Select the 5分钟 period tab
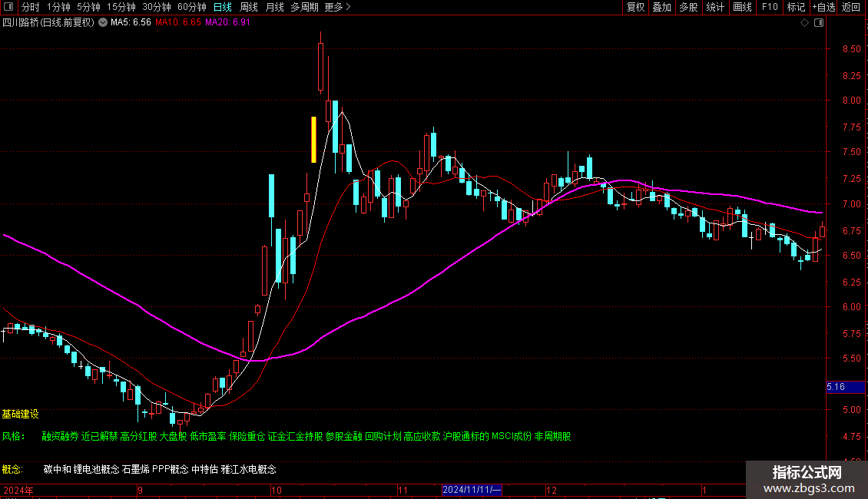 click(x=88, y=7)
